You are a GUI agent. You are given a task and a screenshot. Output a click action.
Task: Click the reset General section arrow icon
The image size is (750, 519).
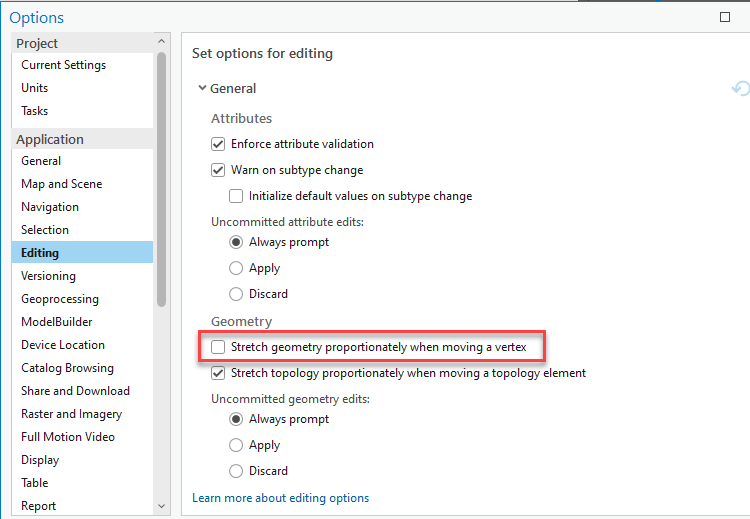[x=740, y=89]
